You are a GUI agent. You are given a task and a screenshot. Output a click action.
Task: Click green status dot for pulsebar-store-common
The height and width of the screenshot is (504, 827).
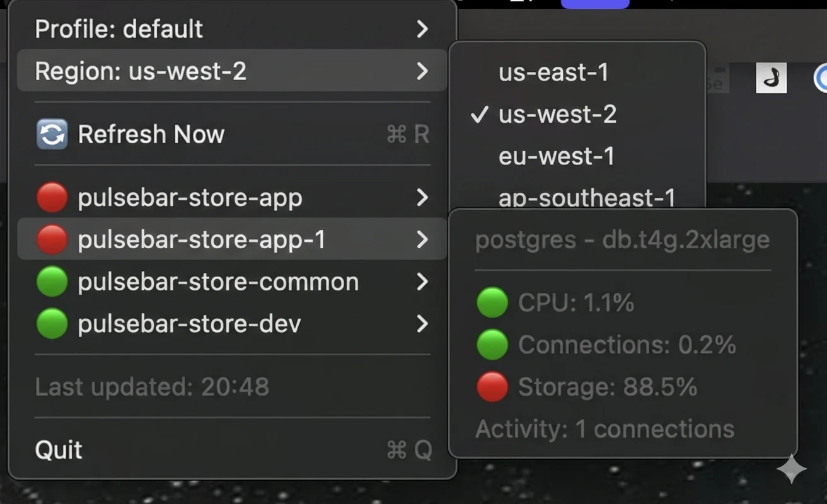pyautogui.click(x=52, y=282)
